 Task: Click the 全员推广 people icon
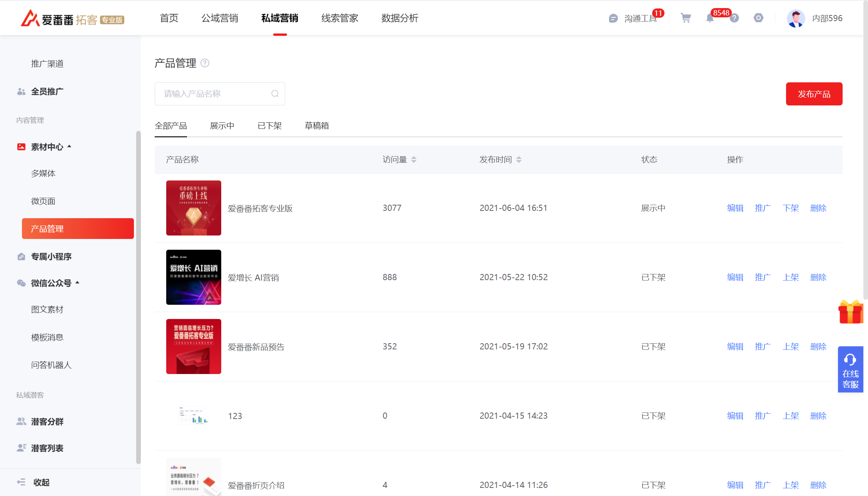point(21,92)
